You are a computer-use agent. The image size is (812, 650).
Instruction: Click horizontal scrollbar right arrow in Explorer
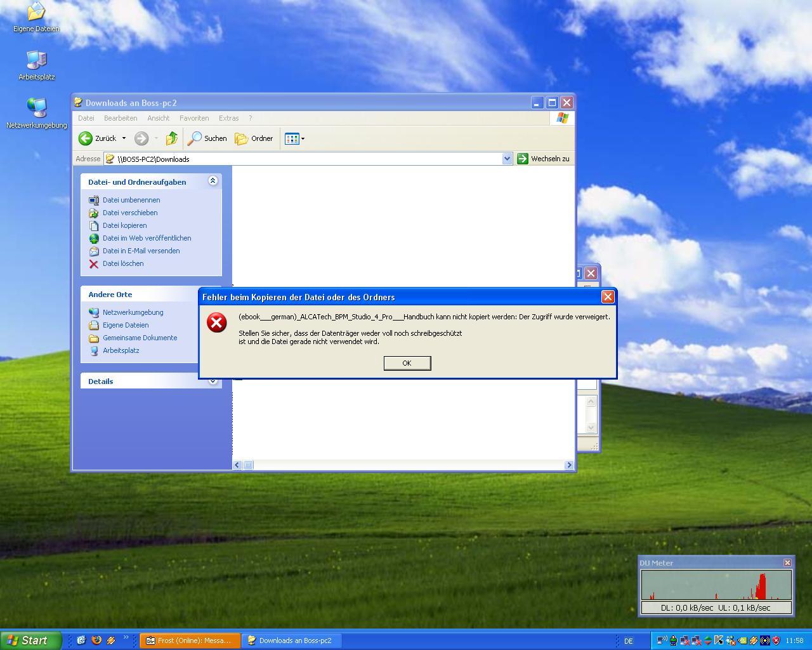pos(568,465)
